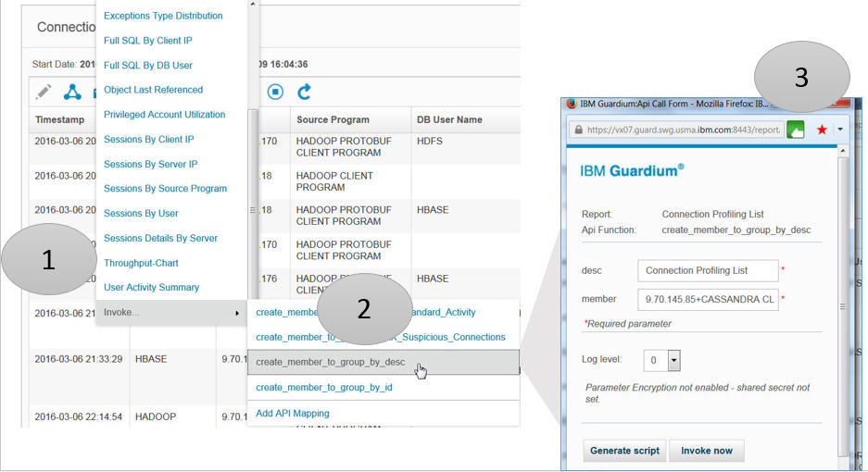Viewport: 868px width, 472px height.
Task: Select Throughput-Chart menu entry
Action: [141, 264]
